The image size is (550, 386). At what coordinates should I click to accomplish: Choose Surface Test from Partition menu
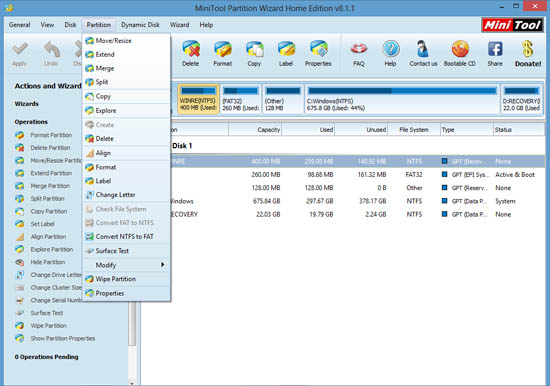point(126,251)
